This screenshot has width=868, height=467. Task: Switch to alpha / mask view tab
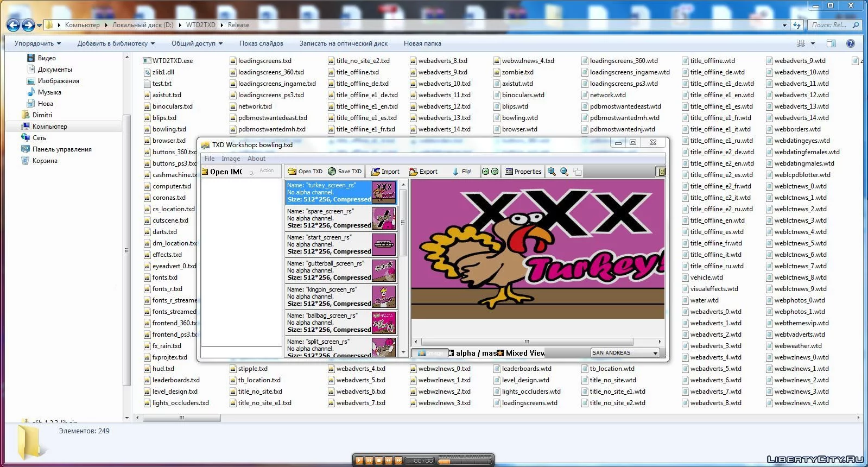click(473, 353)
